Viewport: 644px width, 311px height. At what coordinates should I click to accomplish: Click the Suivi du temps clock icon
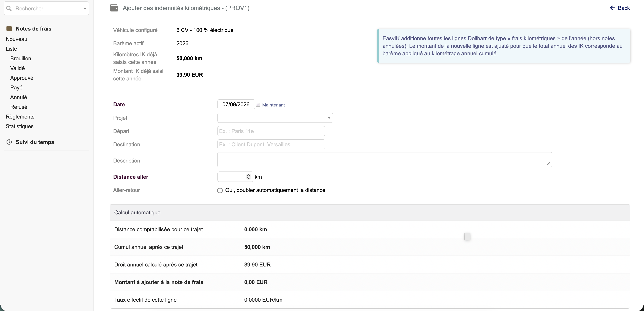click(9, 142)
